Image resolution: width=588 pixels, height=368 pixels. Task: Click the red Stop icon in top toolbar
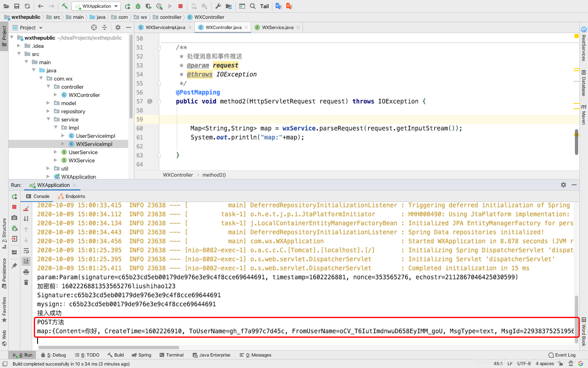180,6
